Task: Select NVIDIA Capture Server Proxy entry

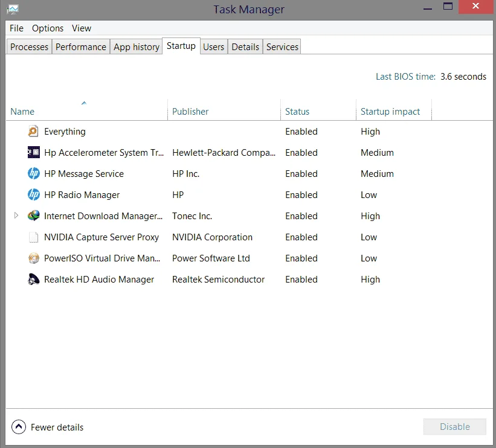Action: tap(101, 237)
